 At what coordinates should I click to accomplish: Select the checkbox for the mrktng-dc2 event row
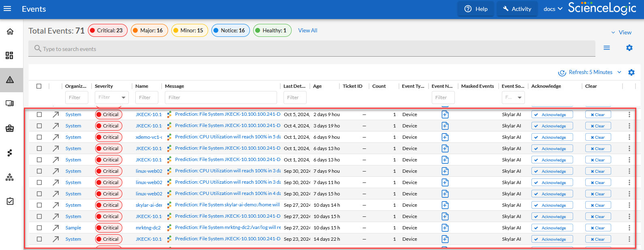pyautogui.click(x=39, y=228)
